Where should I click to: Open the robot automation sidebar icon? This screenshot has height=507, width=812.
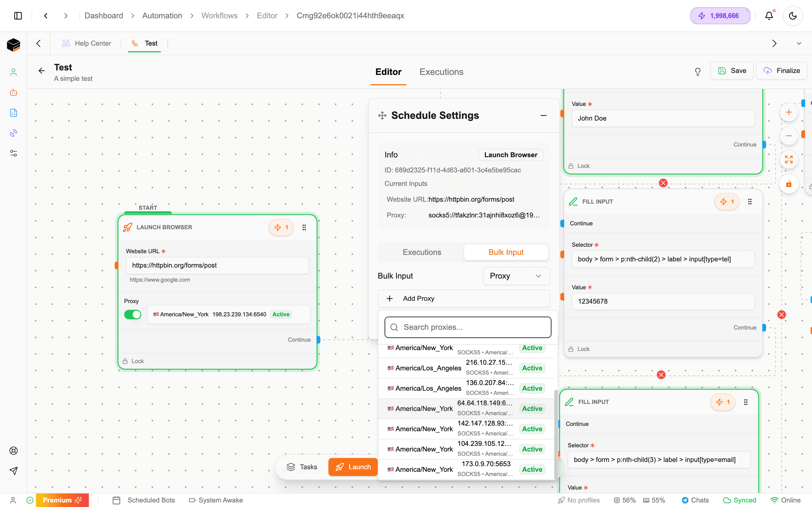(x=14, y=93)
